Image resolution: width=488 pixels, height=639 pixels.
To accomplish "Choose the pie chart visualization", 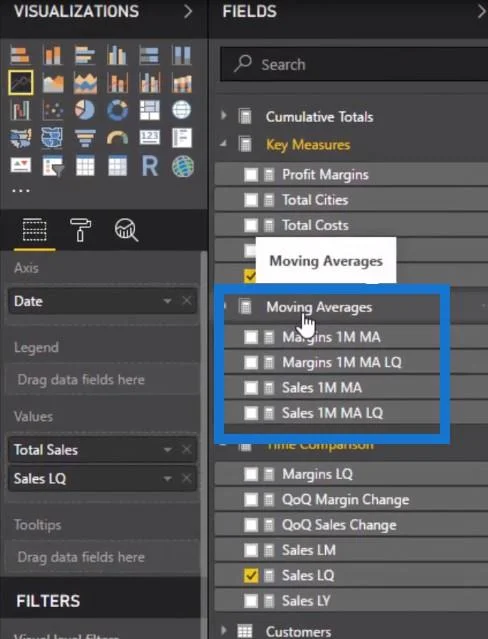I will (85, 110).
